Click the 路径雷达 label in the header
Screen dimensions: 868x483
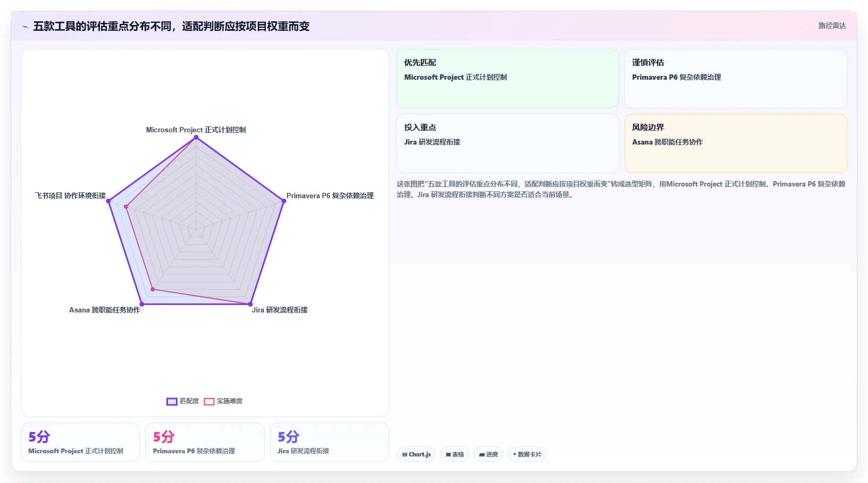832,26
